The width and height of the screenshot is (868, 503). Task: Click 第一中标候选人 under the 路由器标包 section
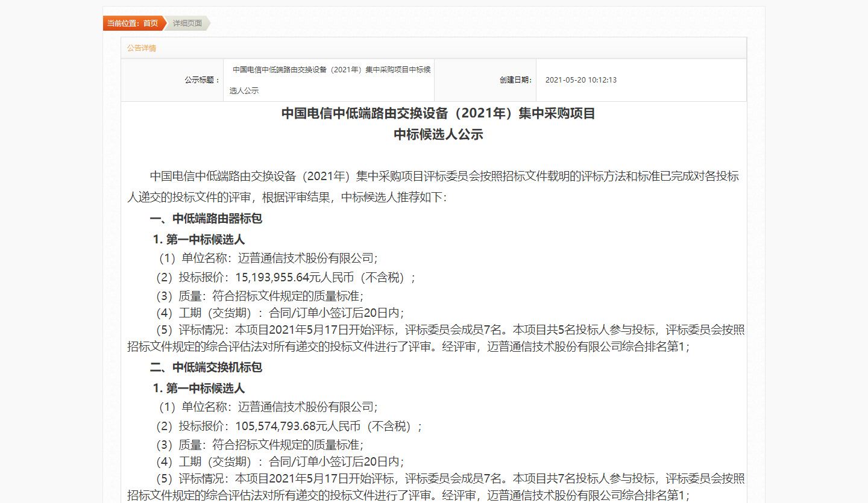[x=199, y=240]
